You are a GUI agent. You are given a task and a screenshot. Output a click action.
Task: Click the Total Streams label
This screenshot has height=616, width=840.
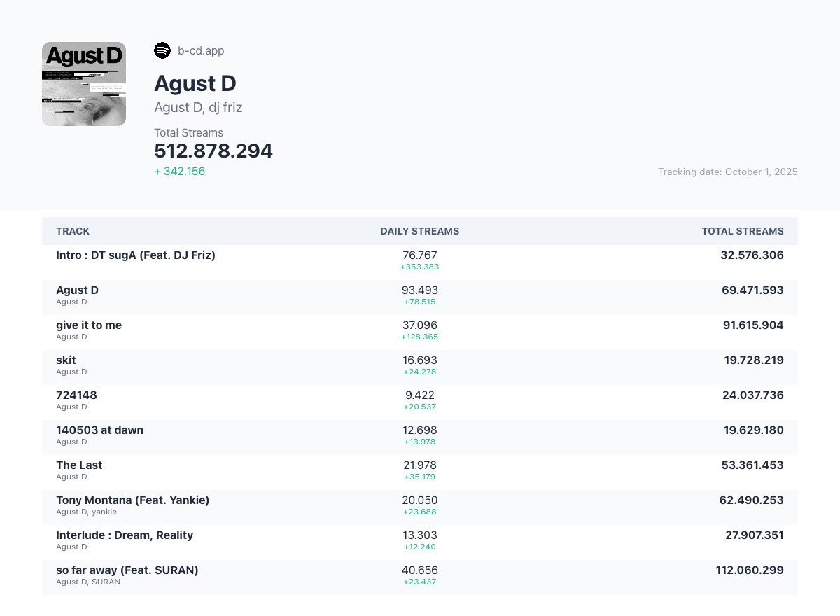(x=189, y=132)
